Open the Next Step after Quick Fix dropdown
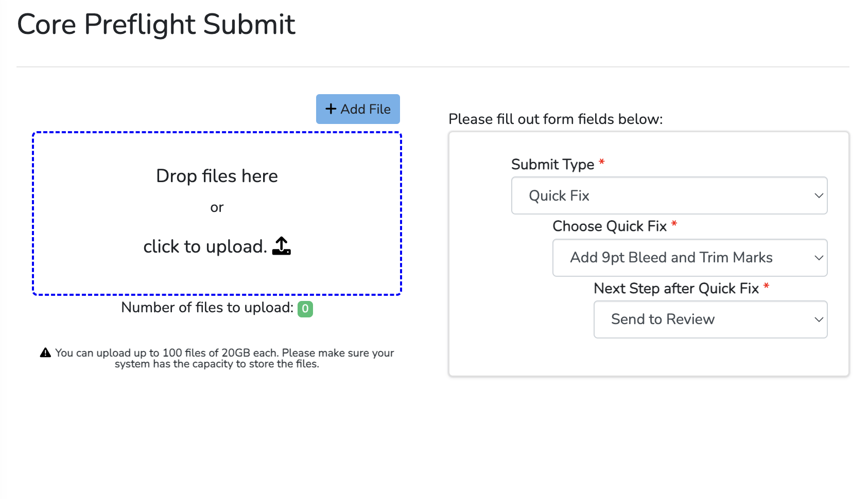Screen dimensions: 868x499 [710, 319]
